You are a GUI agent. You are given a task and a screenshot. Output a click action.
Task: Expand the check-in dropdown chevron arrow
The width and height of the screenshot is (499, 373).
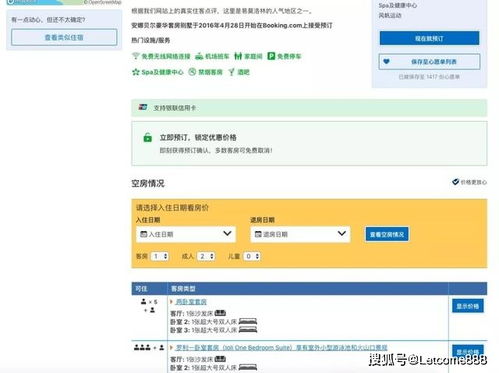click(227, 233)
